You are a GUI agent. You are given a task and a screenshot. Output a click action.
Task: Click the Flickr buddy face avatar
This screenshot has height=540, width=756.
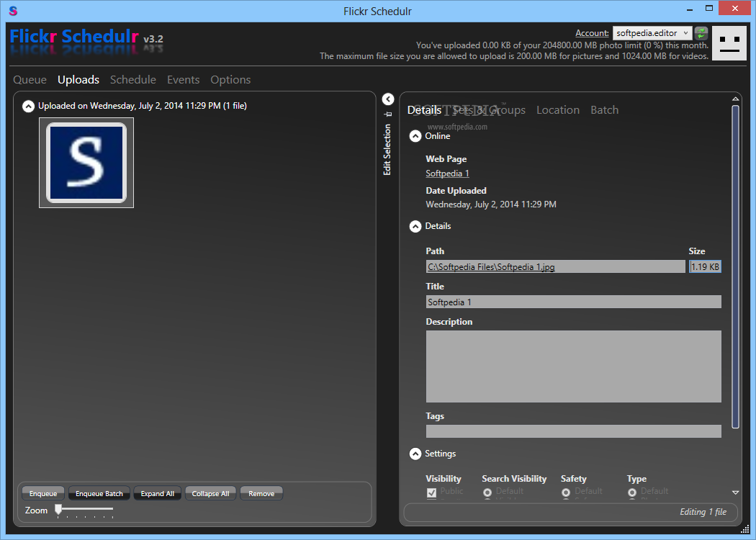pyautogui.click(x=729, y=43)
